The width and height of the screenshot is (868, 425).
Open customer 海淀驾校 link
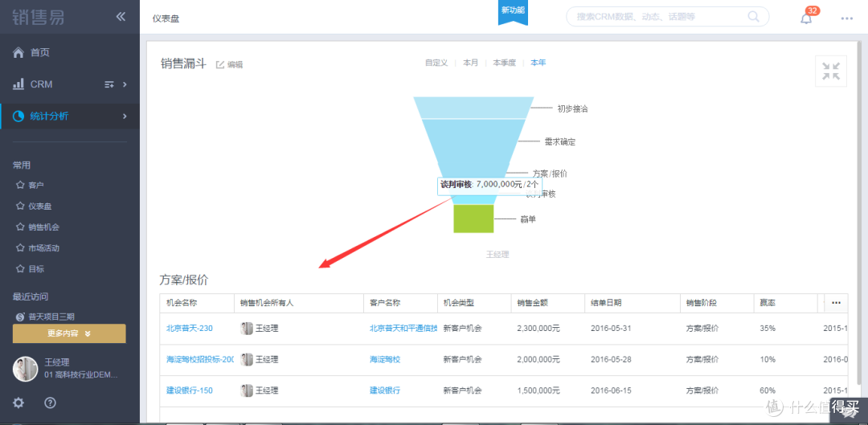[385, 359]
